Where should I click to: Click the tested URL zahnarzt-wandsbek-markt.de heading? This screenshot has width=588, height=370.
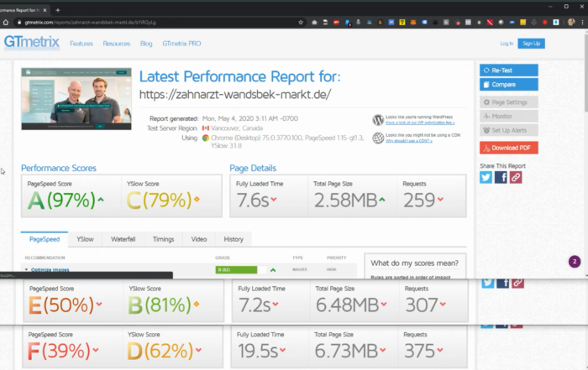pos(235,94)
